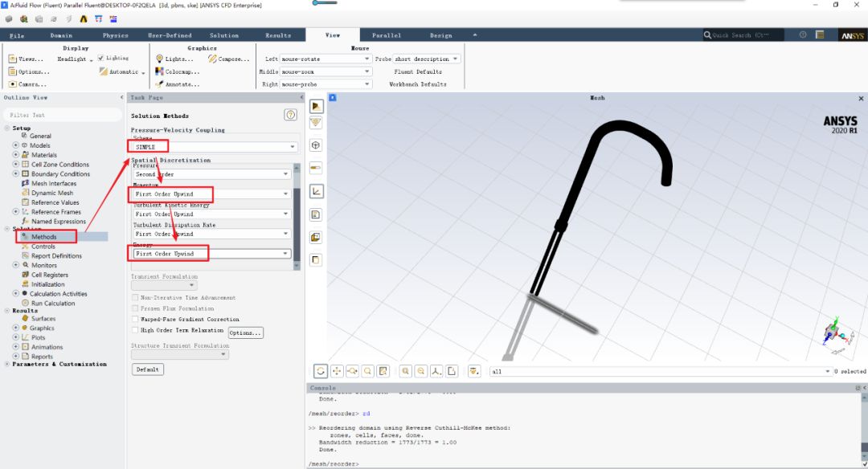Click the select/pointer tool in viewport sidebar
Viewport: 868px width, 469px height.
point(316,106)
